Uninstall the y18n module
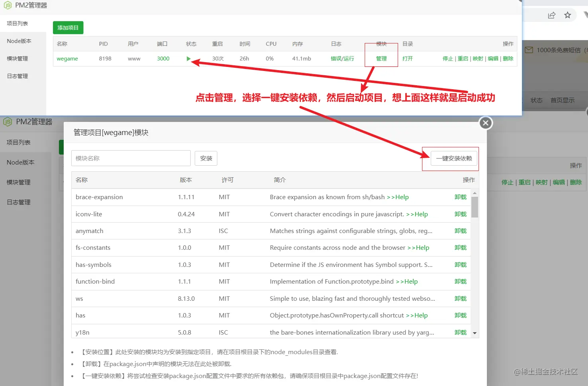The height and width of the screenshot is (386, 588). click(461, 333)
